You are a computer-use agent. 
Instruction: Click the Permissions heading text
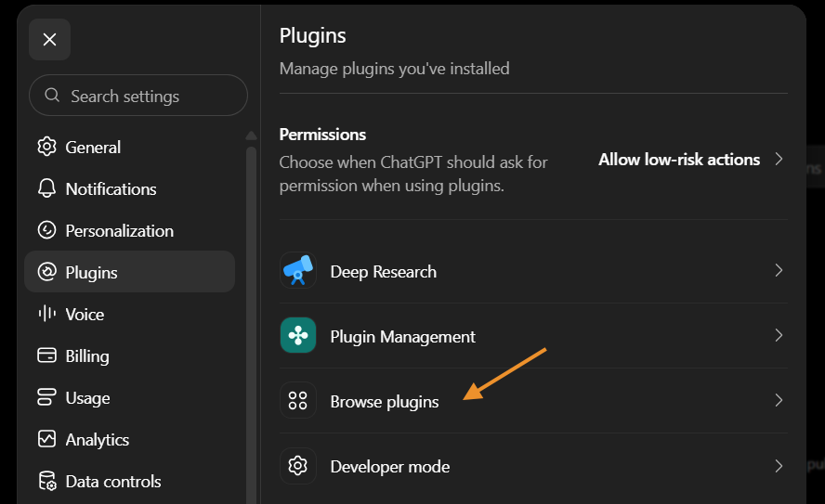[322, 135]
